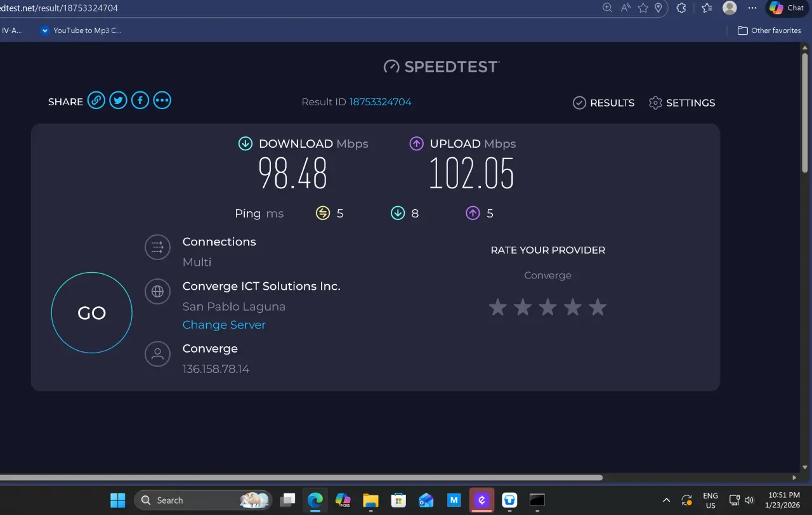The height and width of the screenshot is (515, 812).
Task: Click the 98.48 download value
Action: tap(292, 174)
